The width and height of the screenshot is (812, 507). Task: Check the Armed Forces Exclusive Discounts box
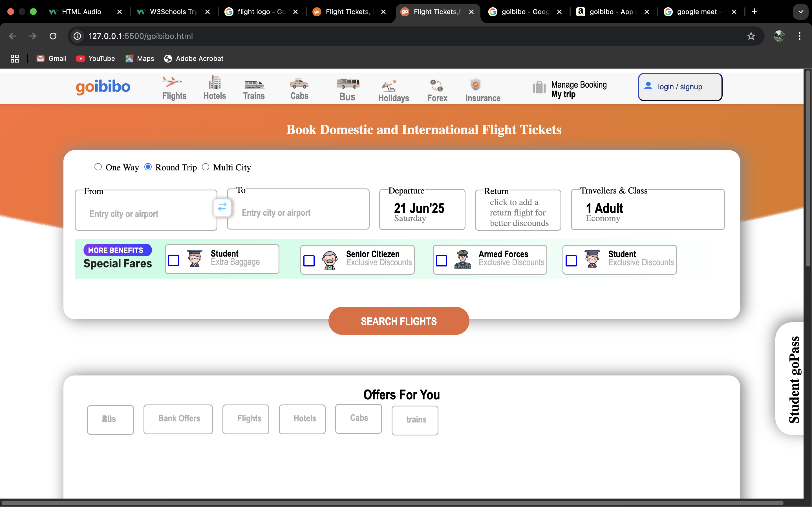coord(441,260)
